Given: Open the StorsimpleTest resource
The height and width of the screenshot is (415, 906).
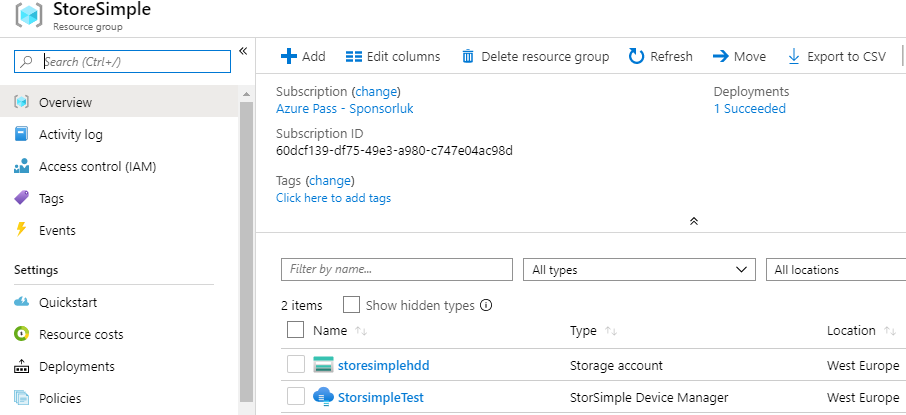Looking at the screenshot, I should pos(381,398).
